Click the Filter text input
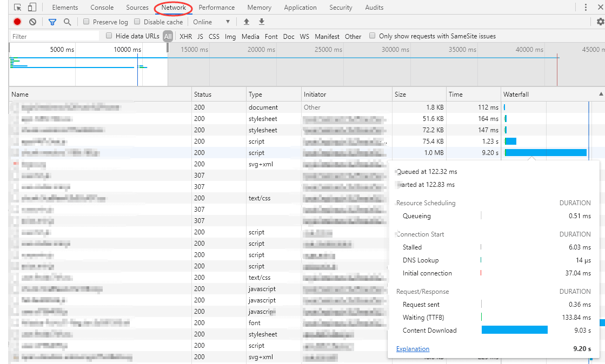Viewport: 605px width, 364px height. [54, 36]
